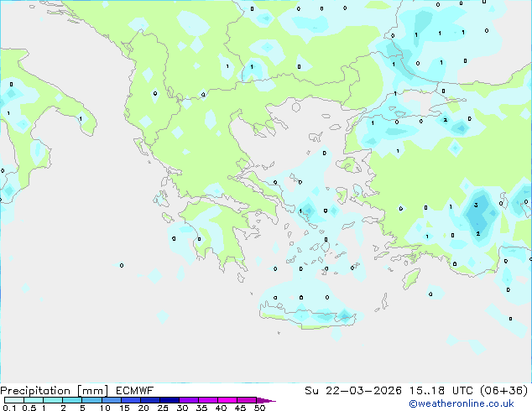Click the '15' legend label

tap(124, 408)
